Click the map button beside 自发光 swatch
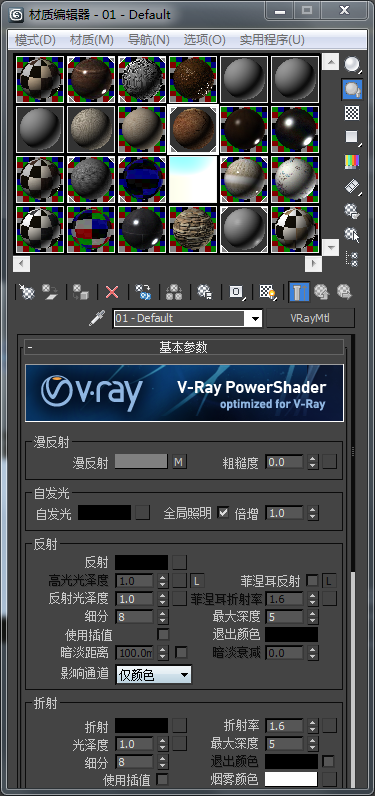375x796 pixels. [143, 512]
